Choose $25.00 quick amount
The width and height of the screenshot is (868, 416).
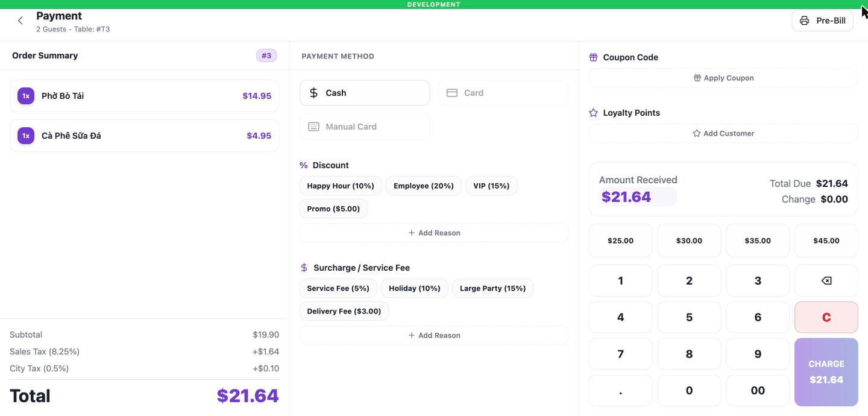(x=620, y=241)
